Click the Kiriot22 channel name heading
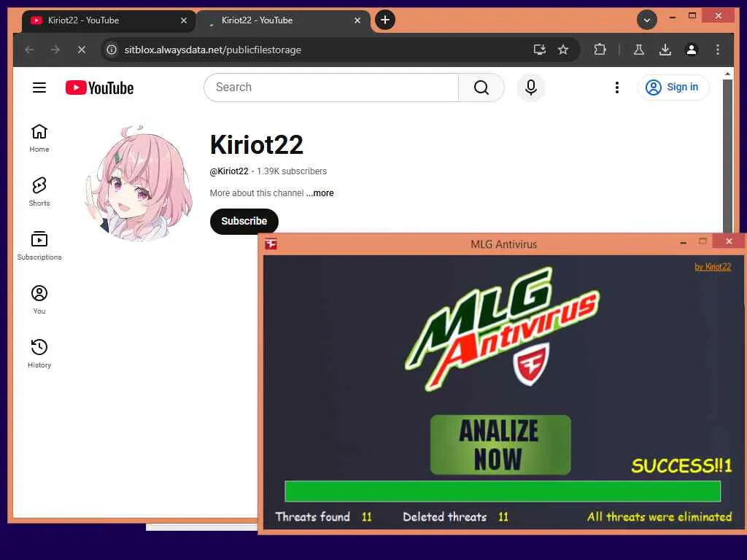Image resolution: width=747 pixels, height=560 pixels. pos(256,145)
